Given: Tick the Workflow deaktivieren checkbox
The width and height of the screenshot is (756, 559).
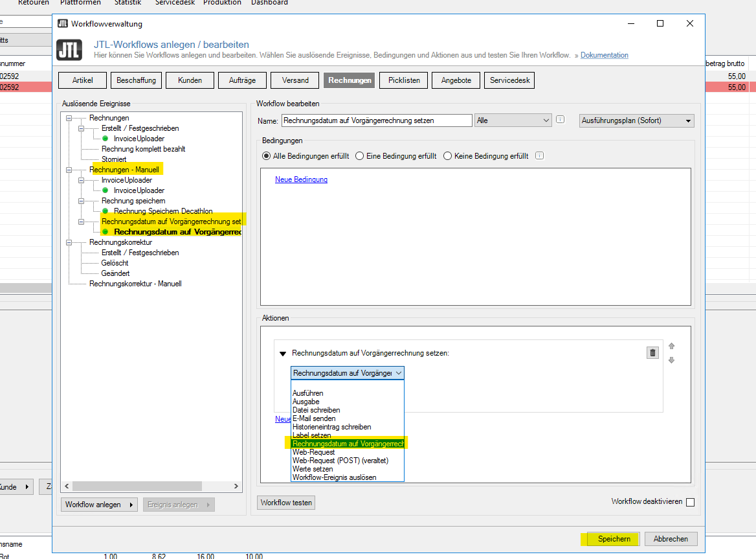Looking at the screenshot, I should (x=691, y=502).
